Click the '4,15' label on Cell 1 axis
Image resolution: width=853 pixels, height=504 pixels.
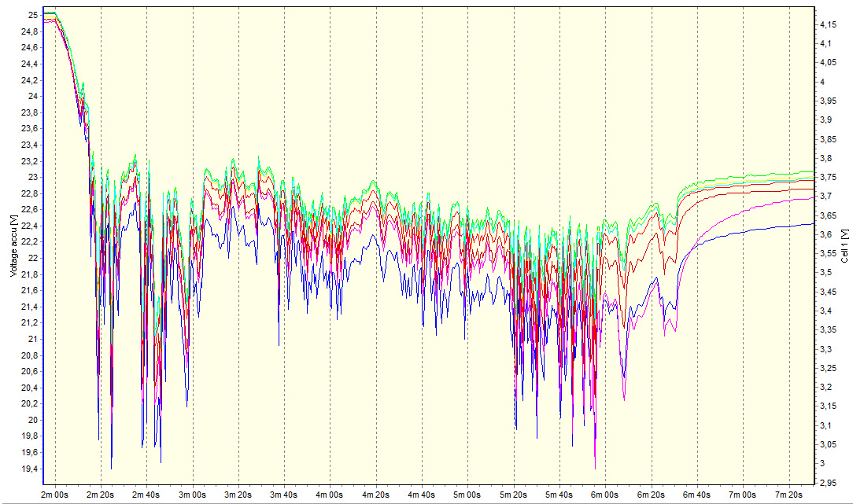coord(827,24)
